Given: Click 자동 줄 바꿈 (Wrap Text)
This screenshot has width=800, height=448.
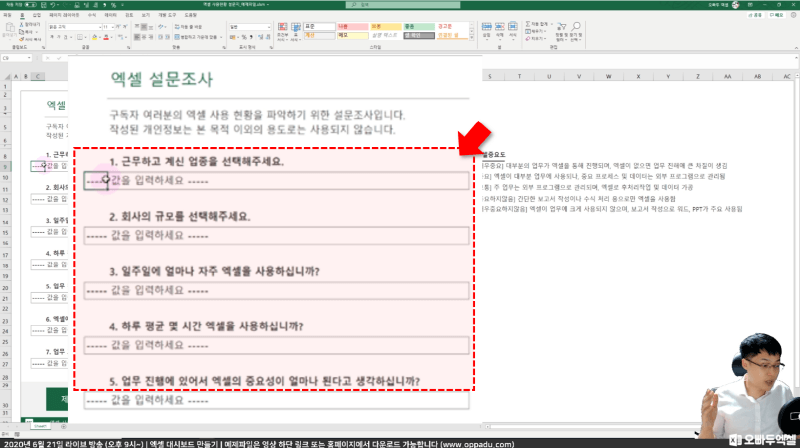Looking at the screenshot, I should pyautogui.click(x=188, y=27).
